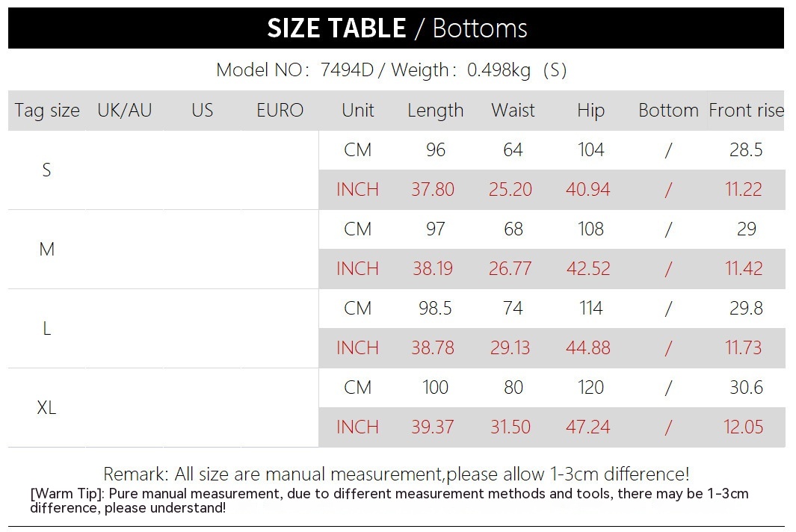
Task: Click the EURO column header
Action: 280,111
